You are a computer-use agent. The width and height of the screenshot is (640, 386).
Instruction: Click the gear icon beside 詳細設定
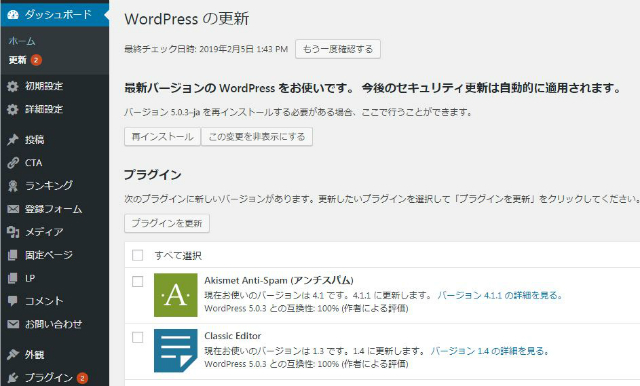pos(13,109)
